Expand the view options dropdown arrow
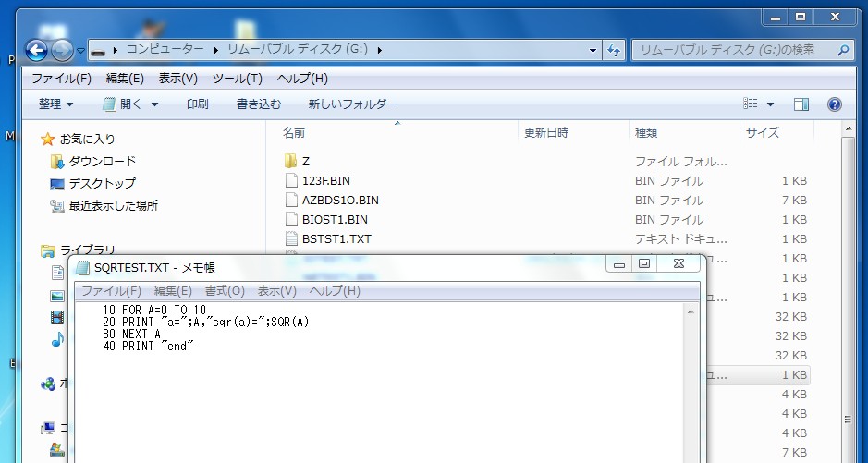This screenshot has height=463, width=868. coord(771,104)
